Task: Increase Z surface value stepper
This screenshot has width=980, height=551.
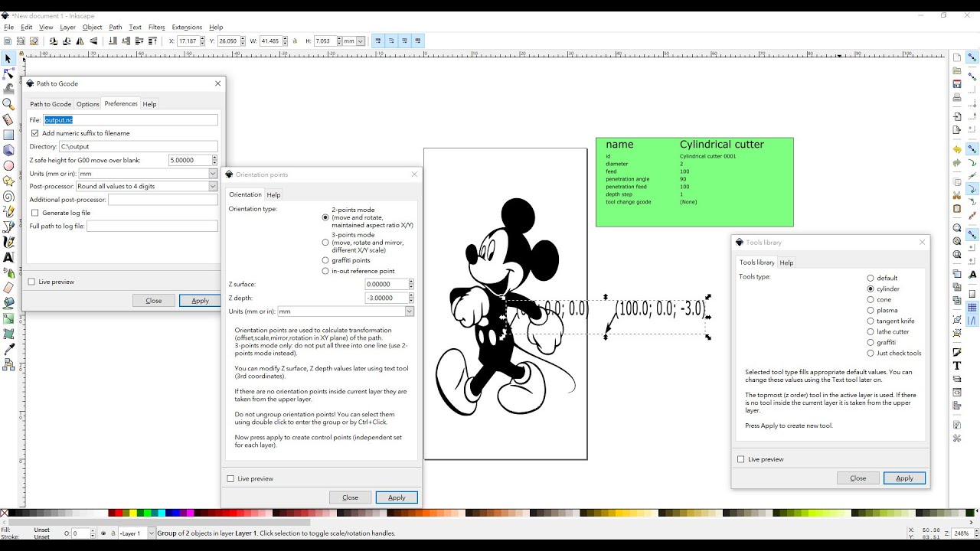Action: click(411, 282)
